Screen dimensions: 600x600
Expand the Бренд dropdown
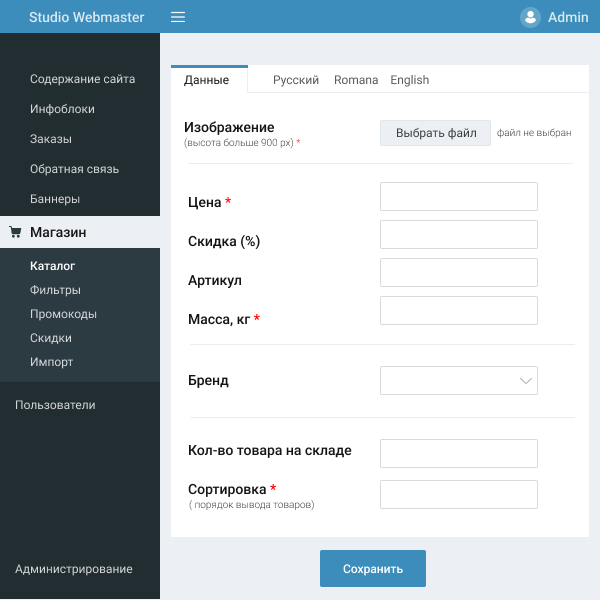click(x=459, y=380)
